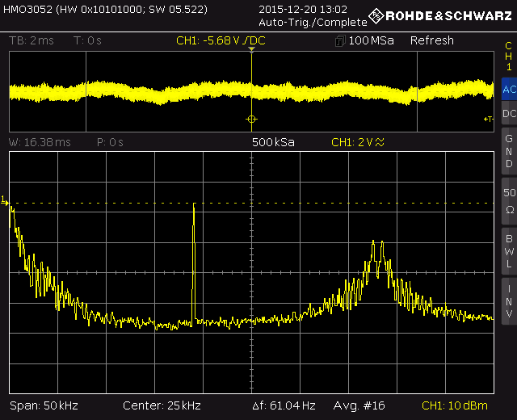Click the circular crosshair time reference marker
The height and width of the screenshot is (420, 517).
click(x=251, y=120)
